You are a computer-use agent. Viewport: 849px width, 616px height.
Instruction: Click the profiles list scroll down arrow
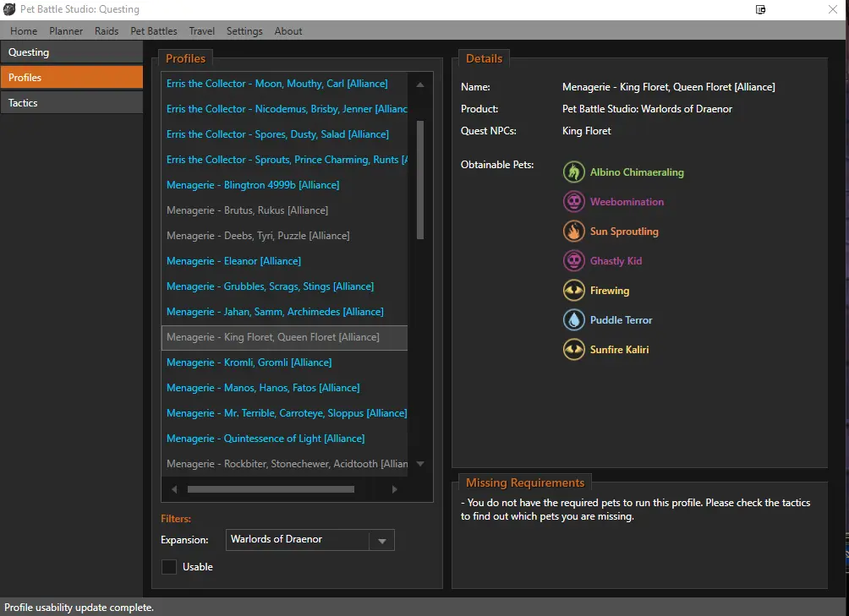click(420, 464)
